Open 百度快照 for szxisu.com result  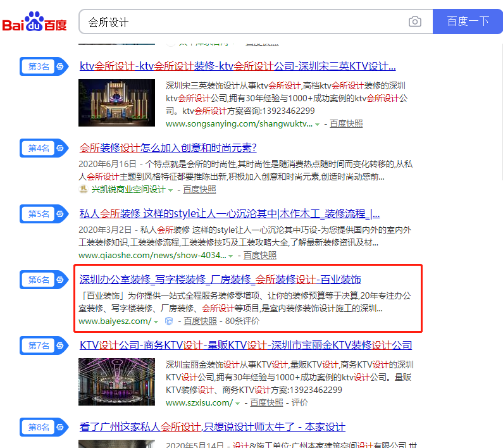(x=266, y=402)
